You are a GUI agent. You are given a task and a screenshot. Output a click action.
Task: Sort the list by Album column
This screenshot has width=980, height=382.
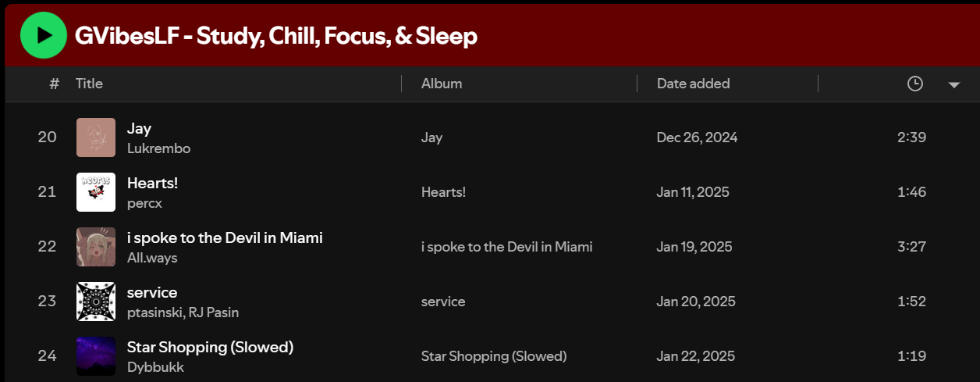point(442,84)
